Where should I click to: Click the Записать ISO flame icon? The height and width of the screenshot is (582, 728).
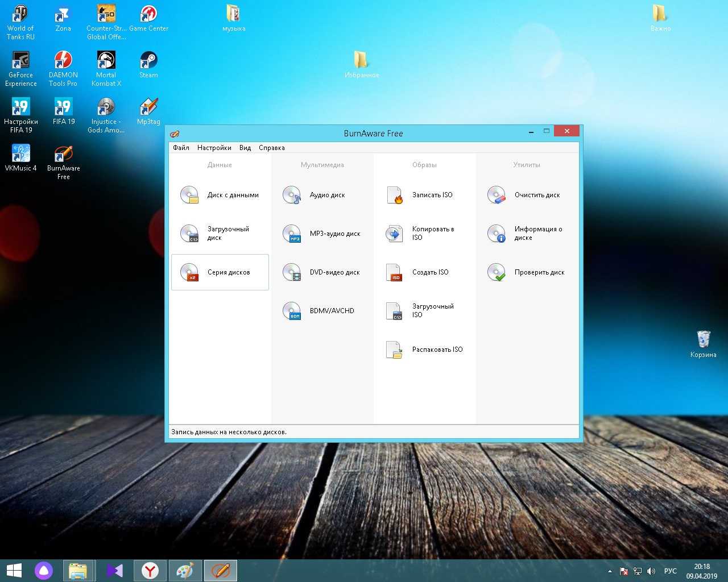click(394, 195)
